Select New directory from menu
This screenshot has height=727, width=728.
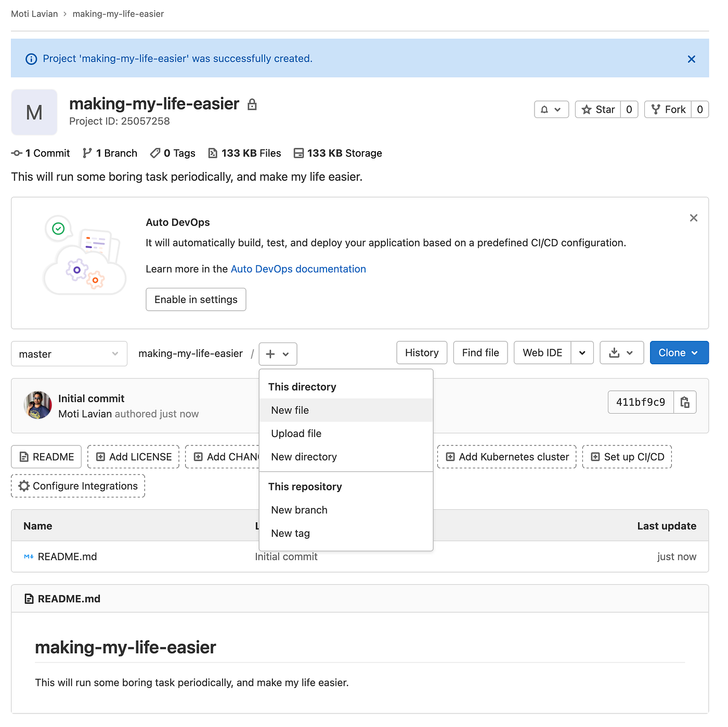click(346, 457)
